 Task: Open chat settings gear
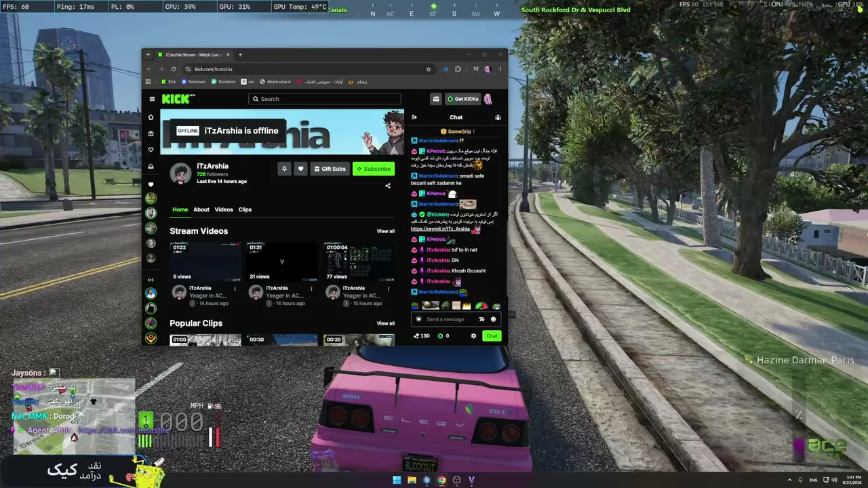[473, 335]
